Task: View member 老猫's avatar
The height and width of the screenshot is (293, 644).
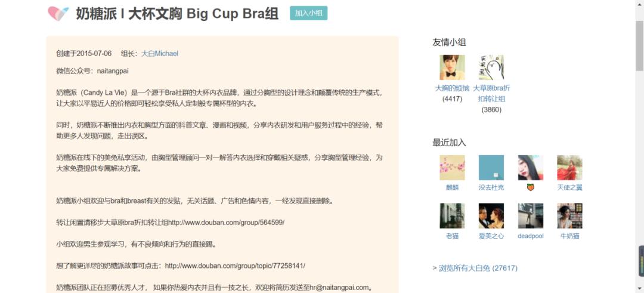Action: 452,216
